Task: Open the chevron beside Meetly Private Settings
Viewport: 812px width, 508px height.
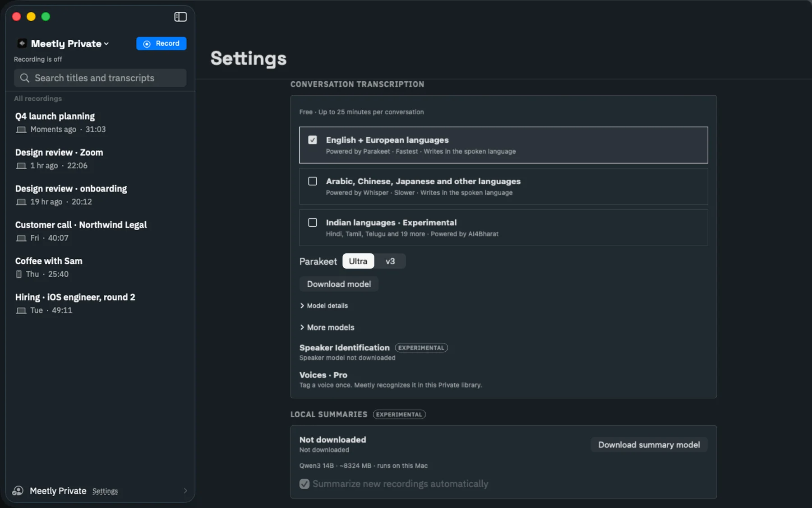Action: coord(185,491)
